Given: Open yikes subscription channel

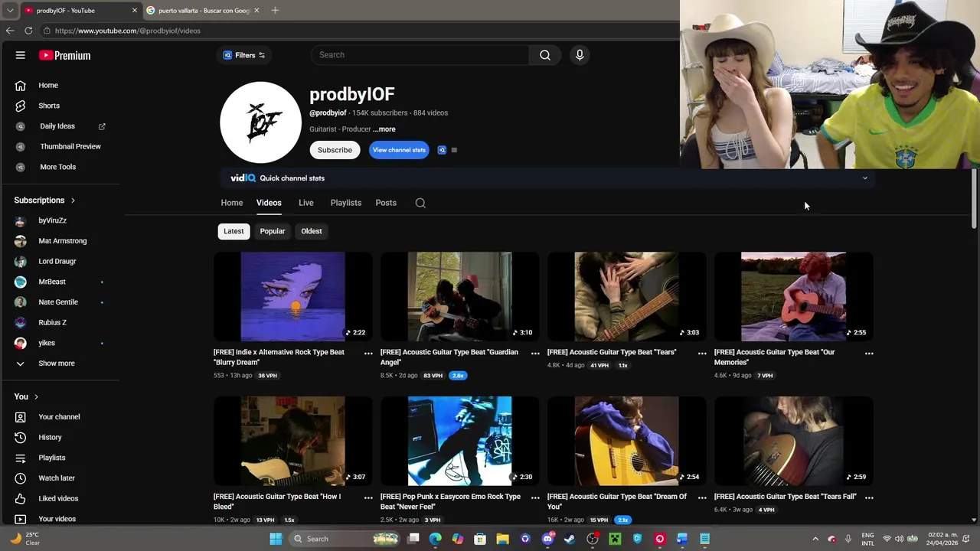Looking at the screenshot, I should pyautogui.click(x=47, y=343).
